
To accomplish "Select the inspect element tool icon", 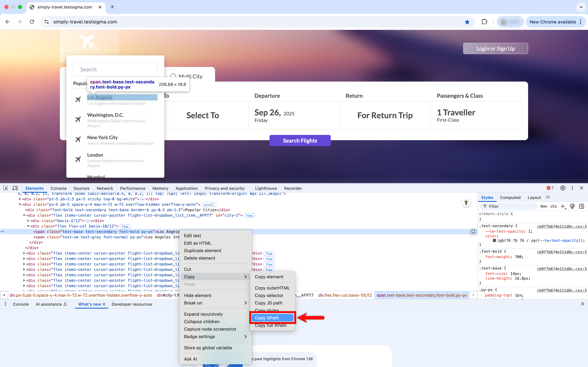I will pyautogui.click(x=5, y=188).
